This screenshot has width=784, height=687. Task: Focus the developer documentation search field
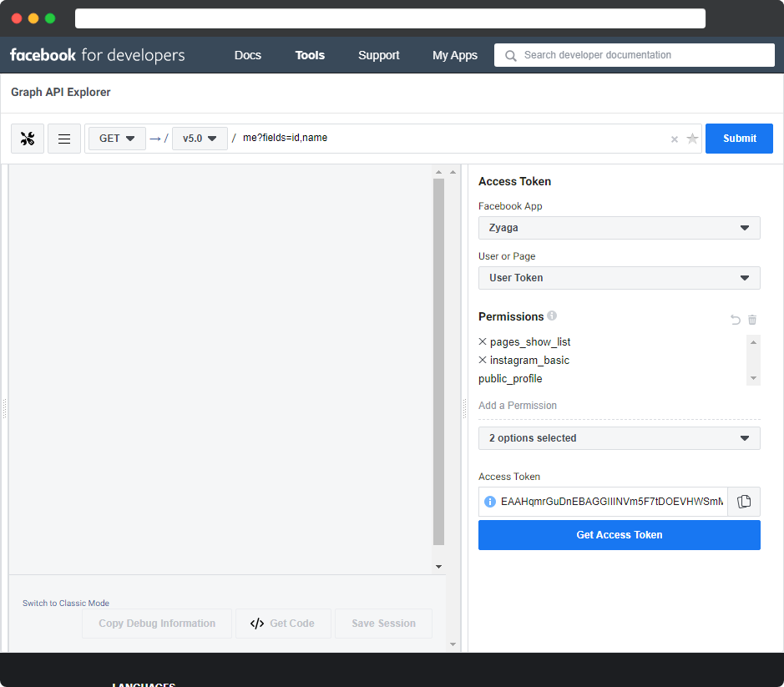643,55
